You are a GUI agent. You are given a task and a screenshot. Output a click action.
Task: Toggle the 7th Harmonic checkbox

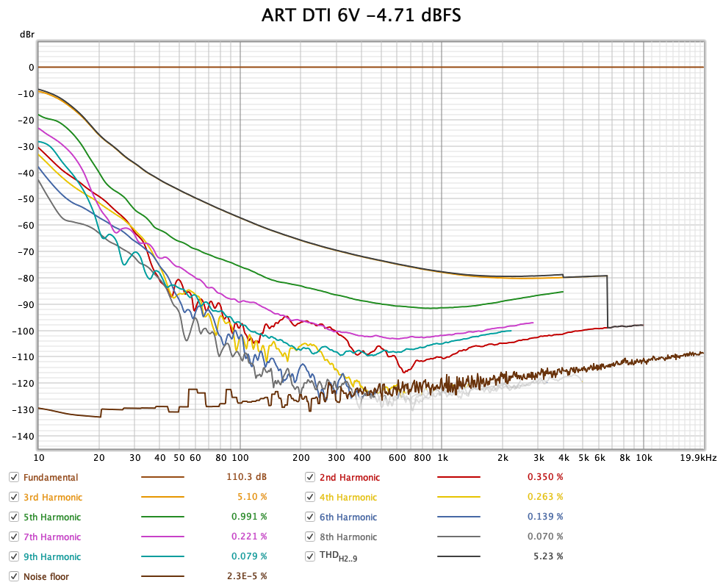tap(14, 537)
